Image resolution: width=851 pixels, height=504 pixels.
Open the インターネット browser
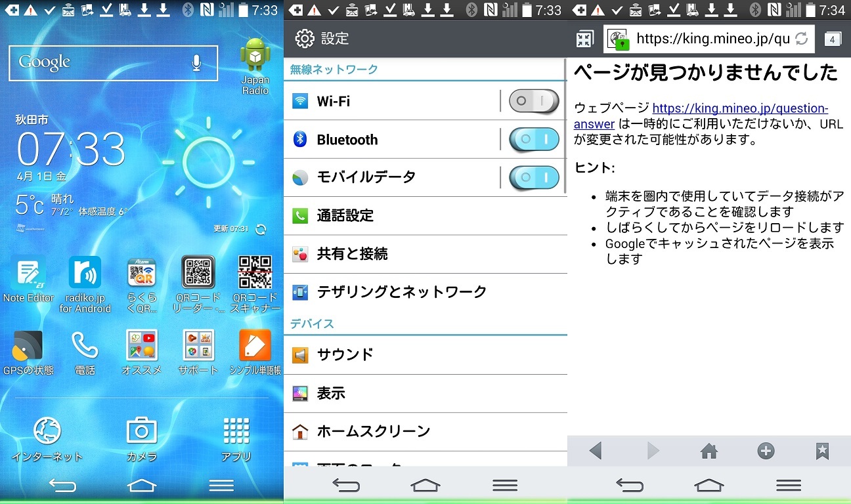47,439
